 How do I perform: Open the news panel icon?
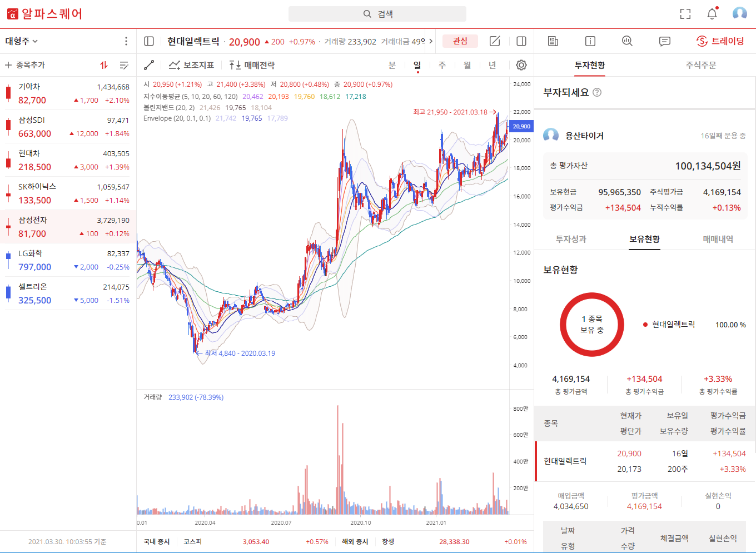coord(553,41)
